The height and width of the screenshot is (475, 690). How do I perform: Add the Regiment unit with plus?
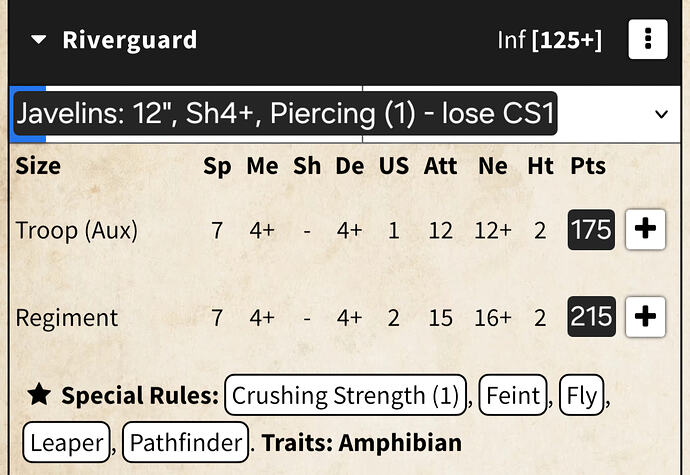645,318
